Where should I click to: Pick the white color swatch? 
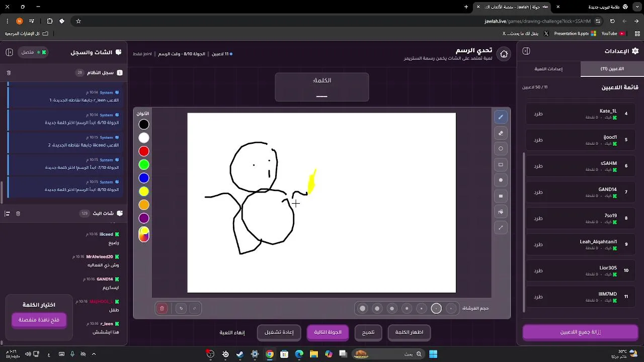coord(144,138)
